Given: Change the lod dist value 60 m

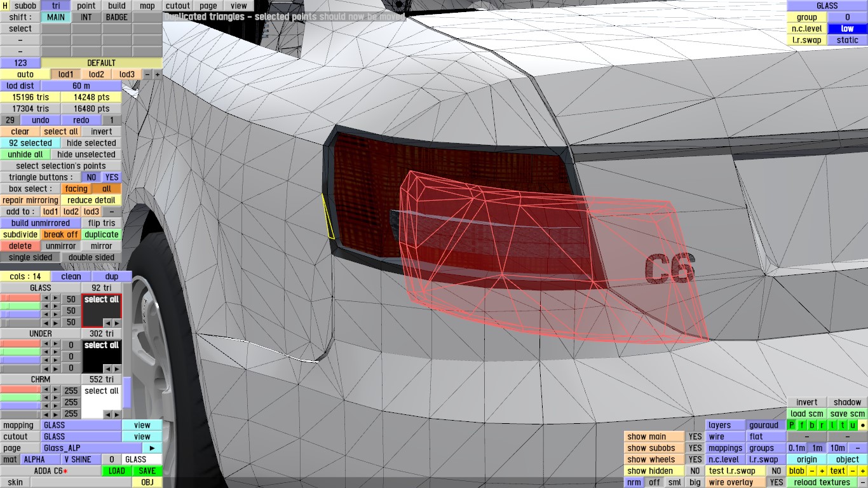Looking at the screenshot, I should click(x=81, y=86).
